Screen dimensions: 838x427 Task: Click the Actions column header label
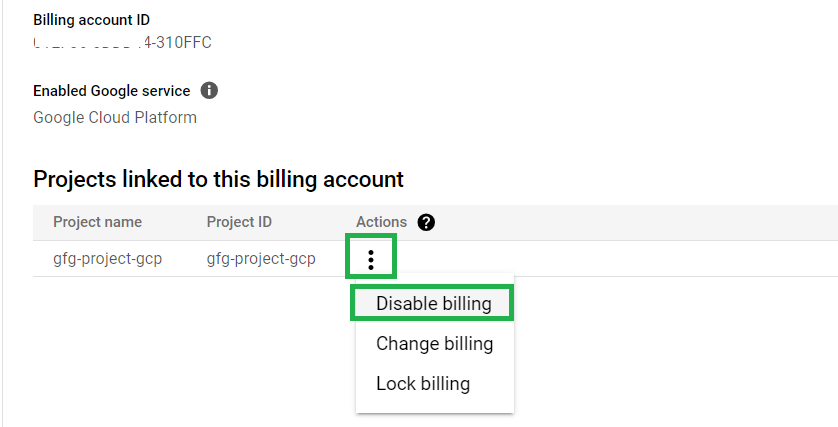point(381,222)
